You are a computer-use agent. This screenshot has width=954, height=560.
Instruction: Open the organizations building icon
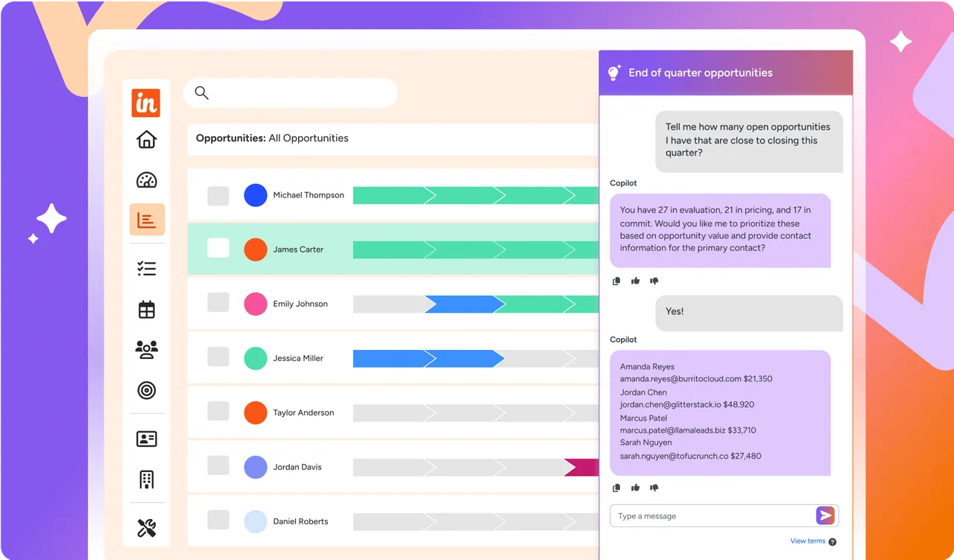pos(147,479)
